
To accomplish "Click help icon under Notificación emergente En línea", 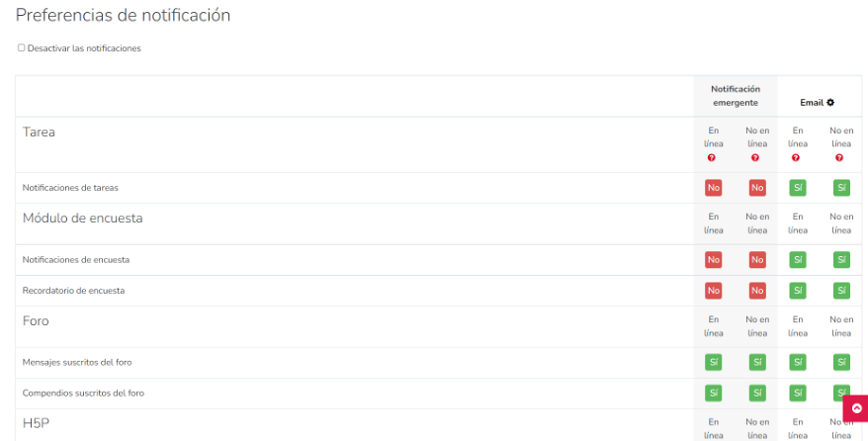I will click(713, 158).
